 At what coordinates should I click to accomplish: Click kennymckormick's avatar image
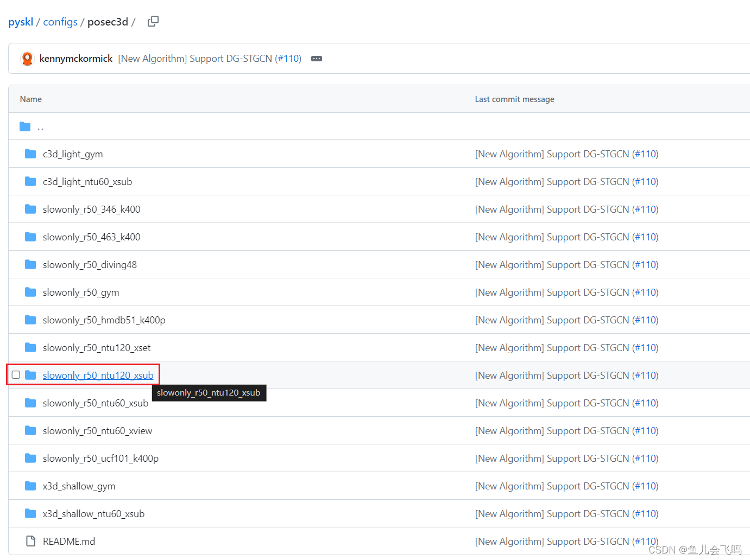click(x=27, y=59)
